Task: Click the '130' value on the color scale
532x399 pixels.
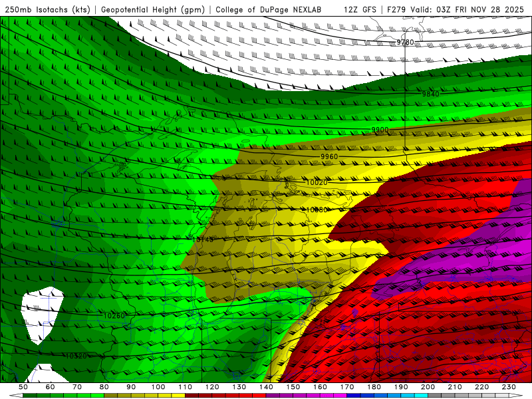Action: point(239,387)
